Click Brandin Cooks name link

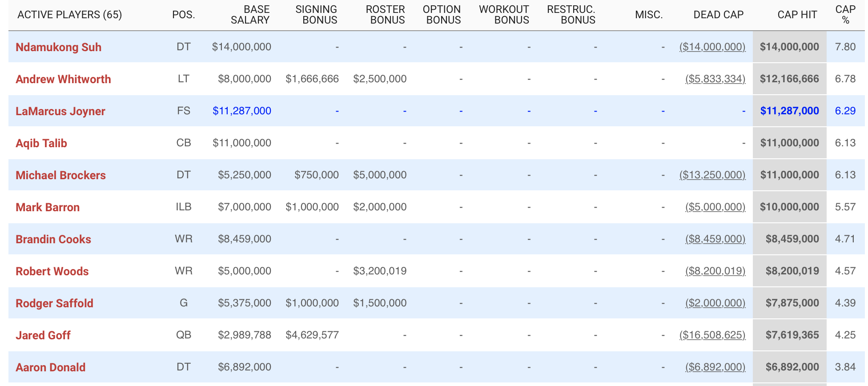(x=53, y=239)
